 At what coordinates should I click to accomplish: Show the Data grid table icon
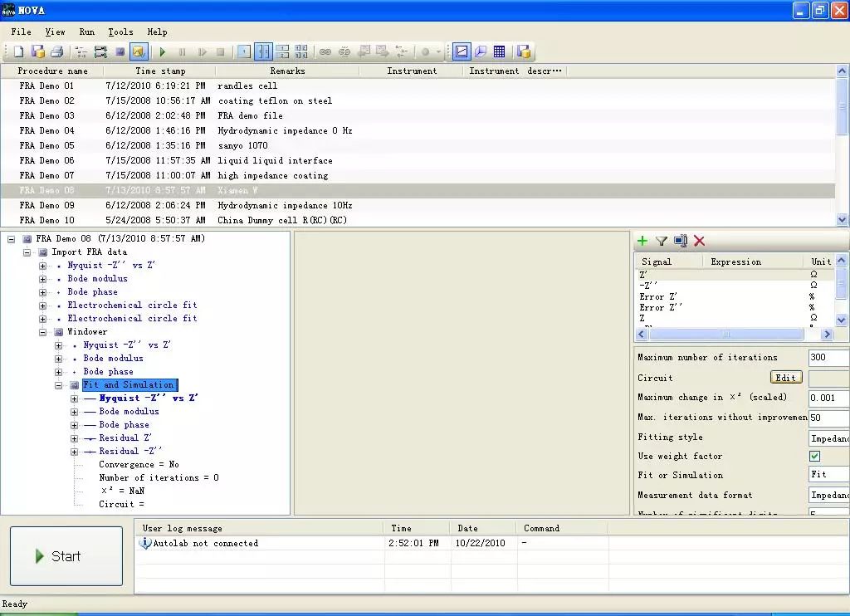tap(499, 51)
